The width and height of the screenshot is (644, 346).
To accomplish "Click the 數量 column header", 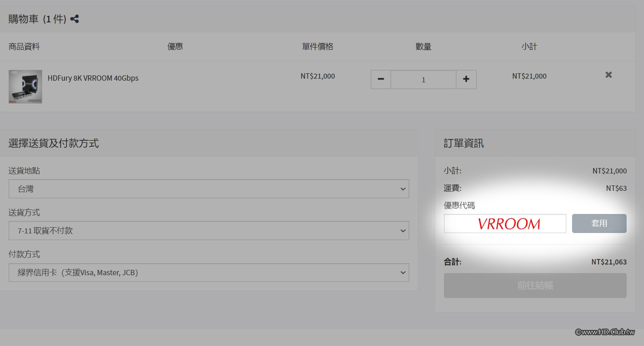I will point(423,46).
